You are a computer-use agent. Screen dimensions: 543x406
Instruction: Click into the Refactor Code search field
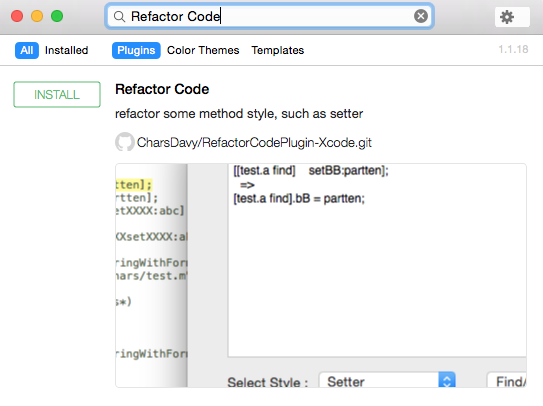[x=269, y=16]
